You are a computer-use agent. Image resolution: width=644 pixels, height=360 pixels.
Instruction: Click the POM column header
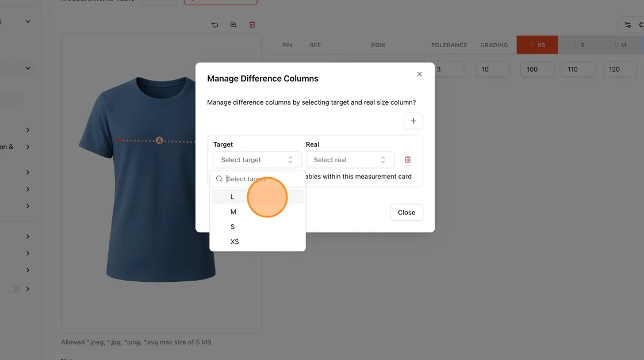[x=378, y=45]
